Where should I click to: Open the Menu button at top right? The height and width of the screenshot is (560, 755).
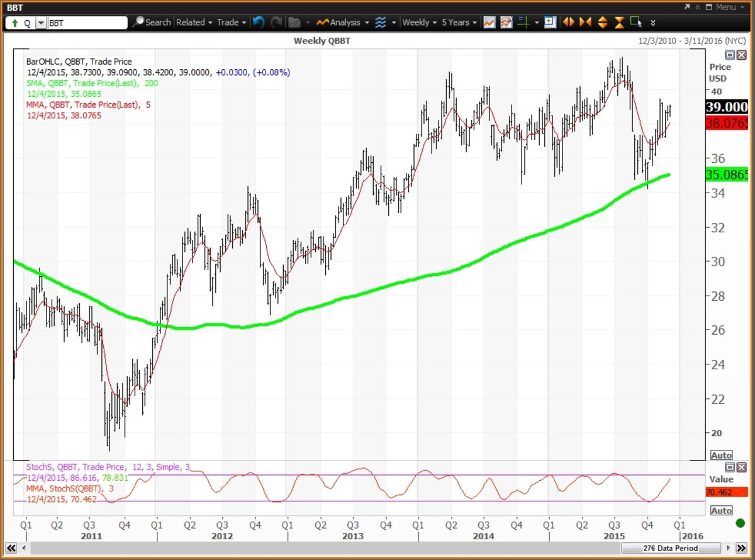[720, 7]
